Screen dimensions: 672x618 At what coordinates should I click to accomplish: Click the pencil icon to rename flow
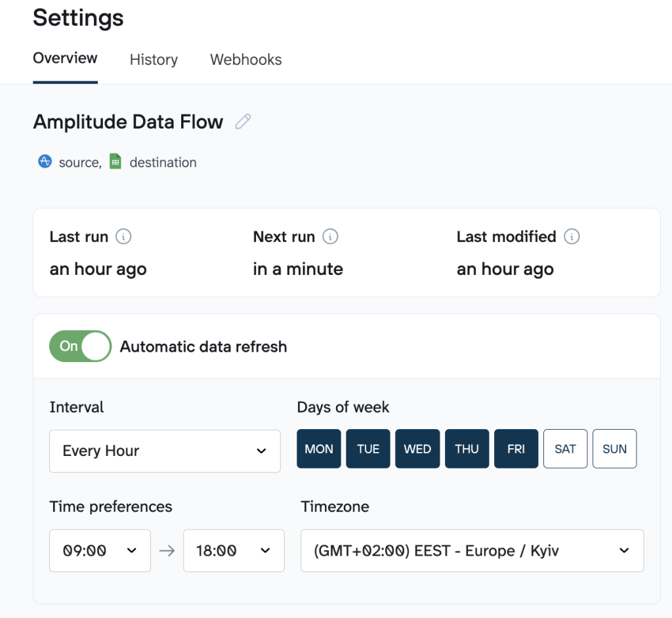pyautogui.click(x=243, y=121)
